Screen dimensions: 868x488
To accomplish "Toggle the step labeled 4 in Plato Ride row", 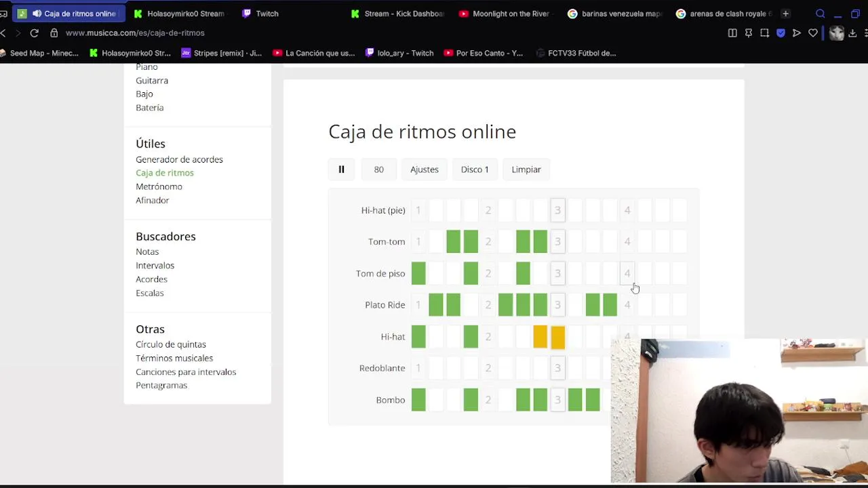I will (x=627, y=305).
